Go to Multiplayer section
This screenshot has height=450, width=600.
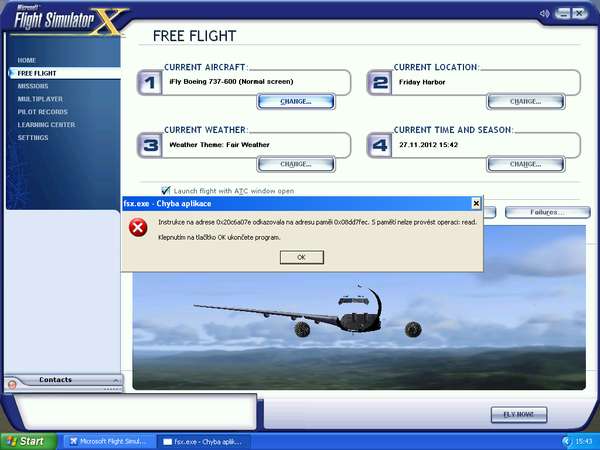click(x=40, y=99)
